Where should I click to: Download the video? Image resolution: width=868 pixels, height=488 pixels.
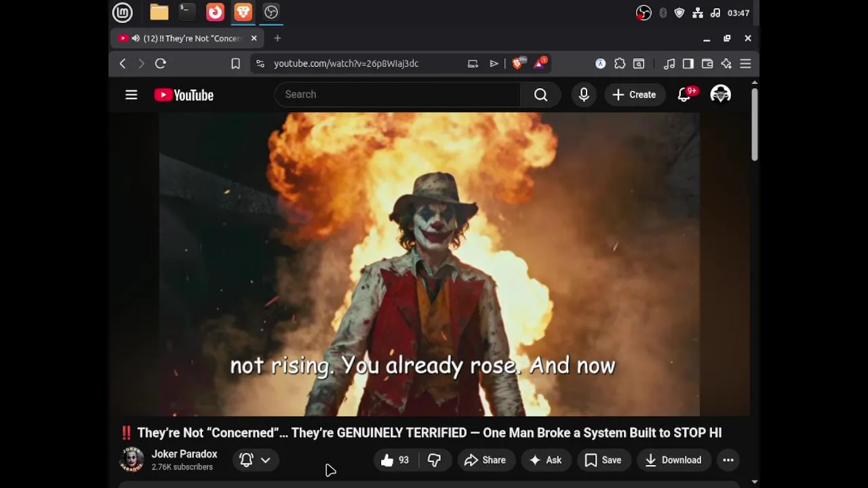[673, 460]
